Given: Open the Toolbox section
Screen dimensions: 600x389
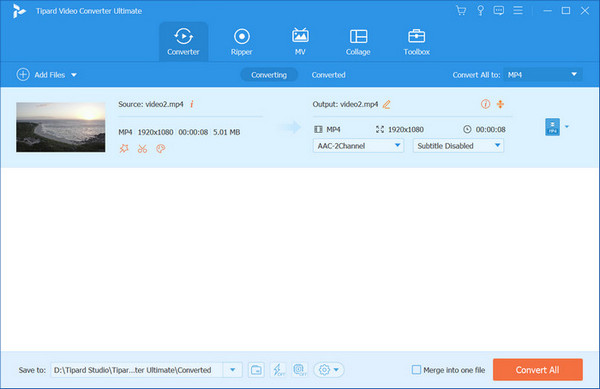Looking at the screenshot, I should click(x=416, y=42).
